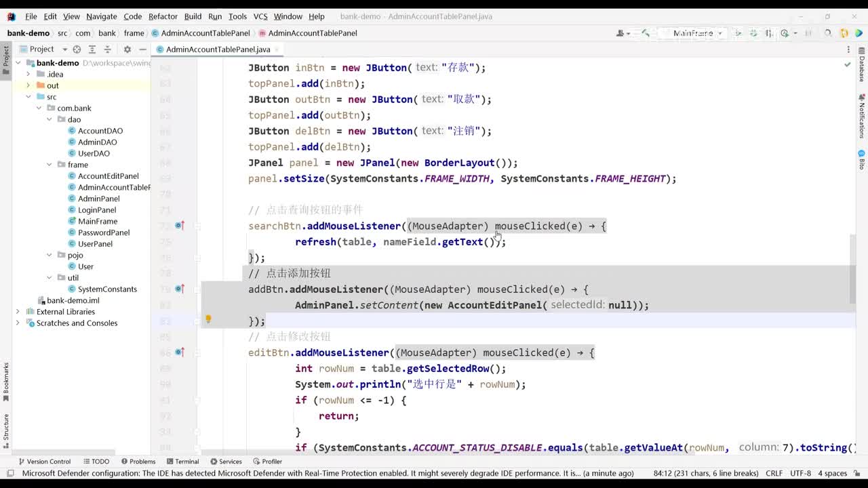The height and width of the screenshot is (488, 868).
Task: Open the Services tool window
Action: point(226,462)
